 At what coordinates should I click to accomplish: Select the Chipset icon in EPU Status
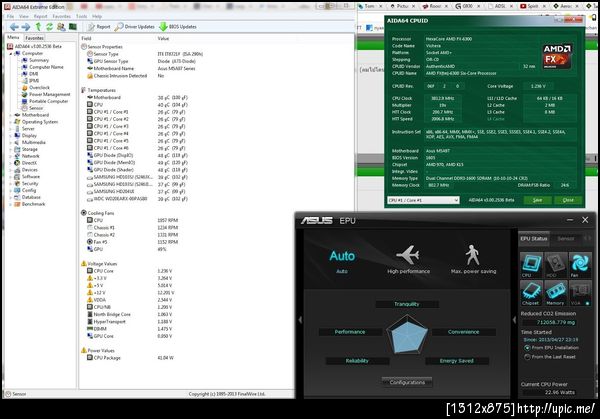click(531, 293)
